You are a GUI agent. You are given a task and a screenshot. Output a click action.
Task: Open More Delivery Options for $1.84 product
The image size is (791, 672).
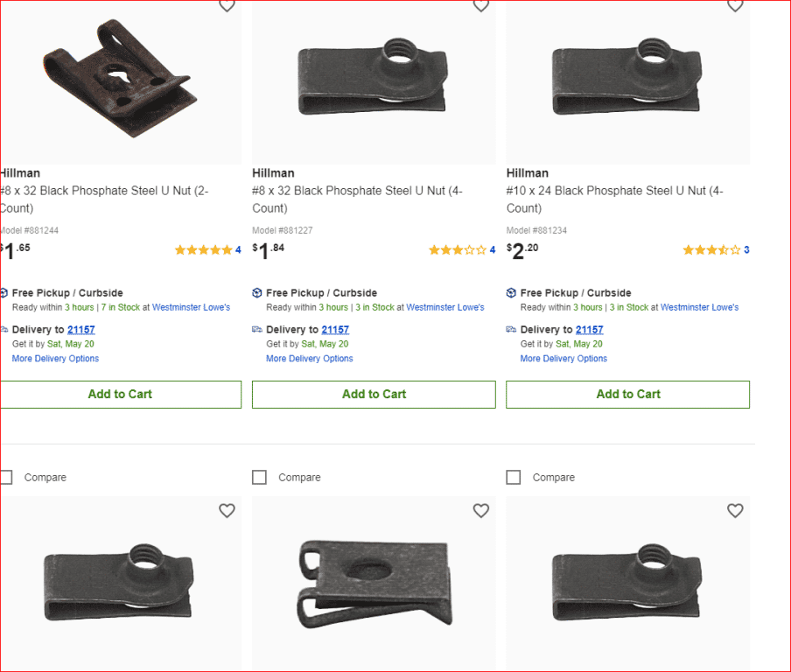click(x=309, y=359)
